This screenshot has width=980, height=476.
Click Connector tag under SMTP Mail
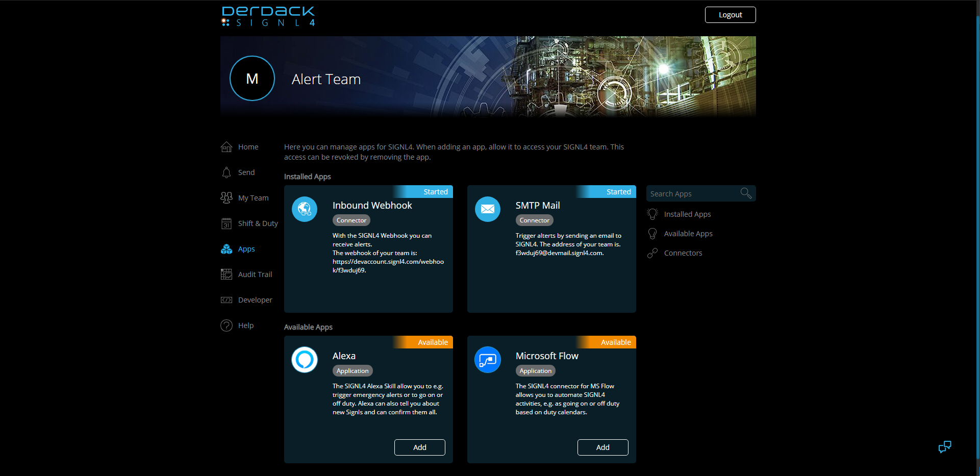(x=535, y=220)
